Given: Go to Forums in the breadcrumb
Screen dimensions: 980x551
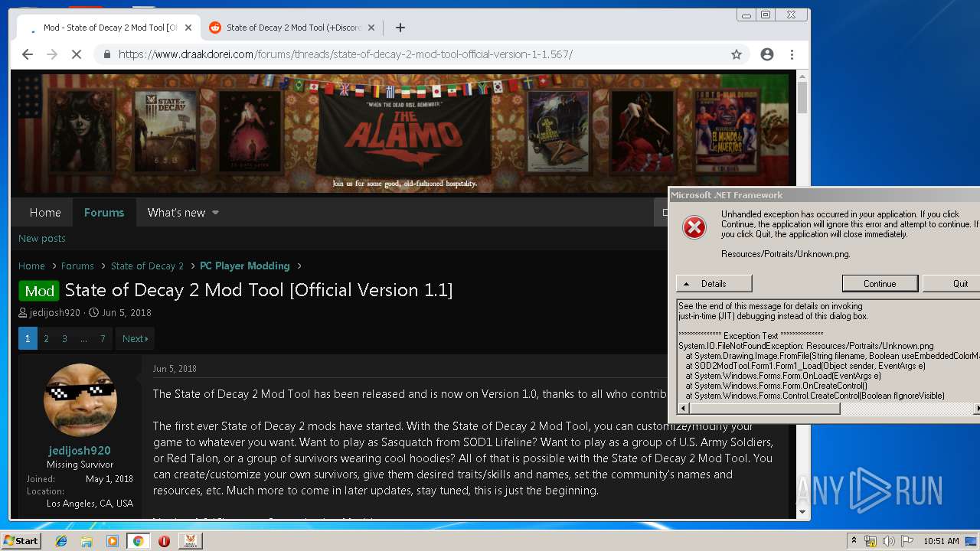Looking at the screenshot, I should point(77,266).
